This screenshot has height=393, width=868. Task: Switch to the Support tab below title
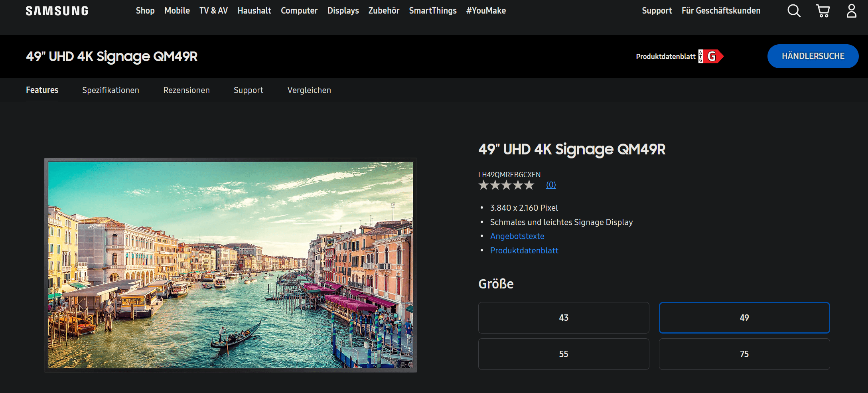point(249,90)
